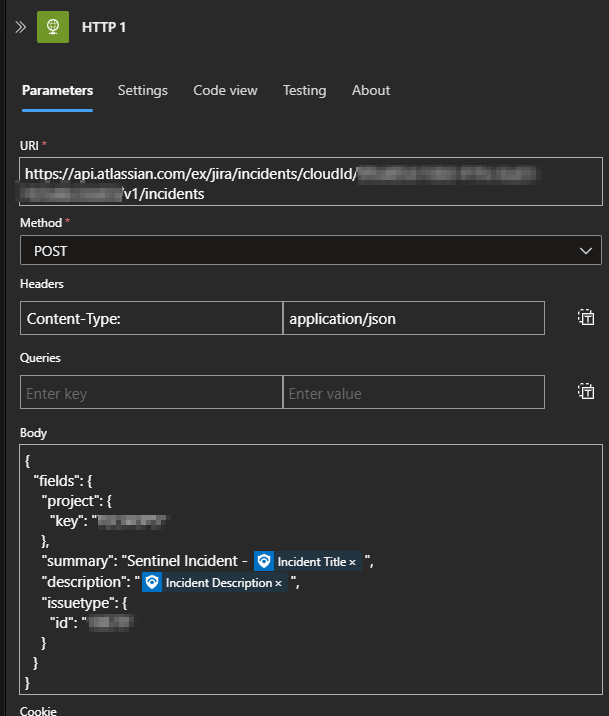The image size is (609, 716).
Task: Open the Code view tab
Action: click(226, 90)
